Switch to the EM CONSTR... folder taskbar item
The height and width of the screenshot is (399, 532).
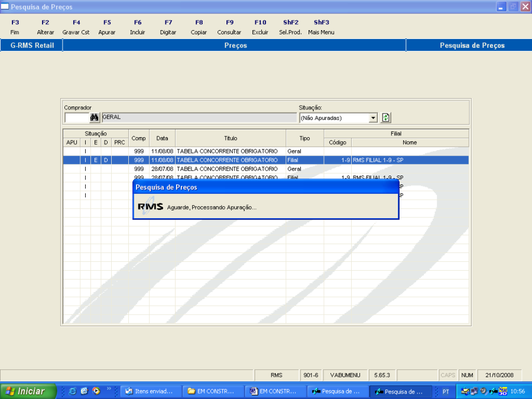click(x=213, y=391)
